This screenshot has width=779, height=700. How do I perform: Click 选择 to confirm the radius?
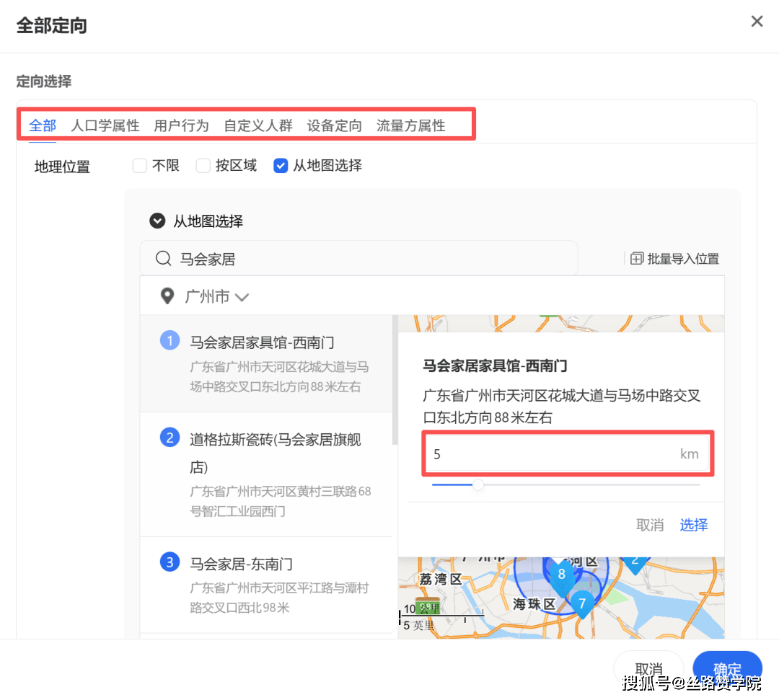pyautogui.click(x=693, y=525)
